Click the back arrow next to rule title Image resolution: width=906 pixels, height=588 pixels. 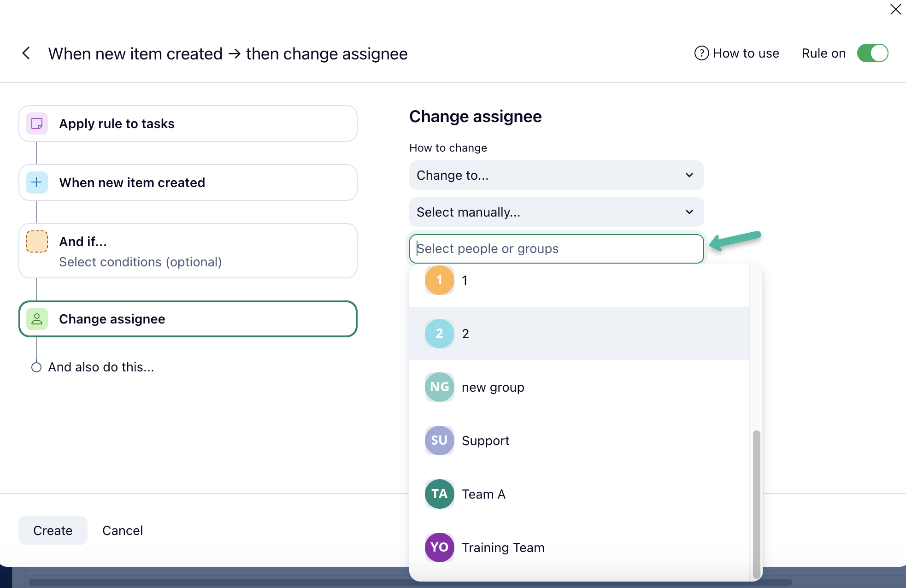coord(26,53)
